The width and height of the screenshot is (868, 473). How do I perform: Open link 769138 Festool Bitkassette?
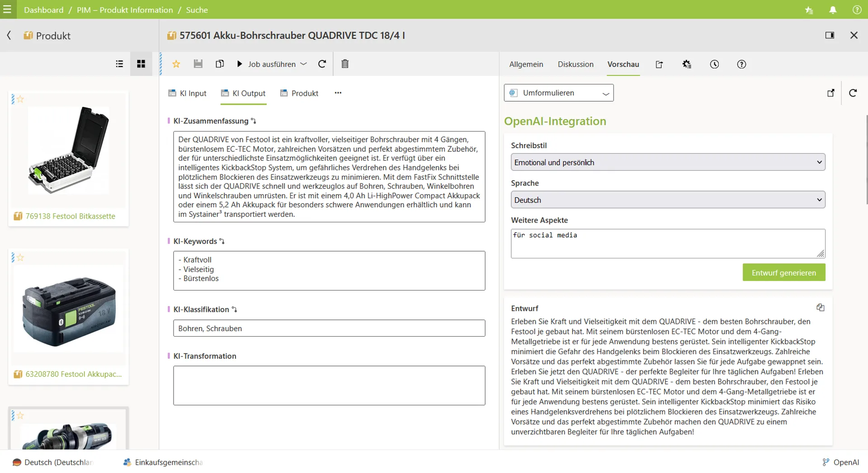pos(70,216)
